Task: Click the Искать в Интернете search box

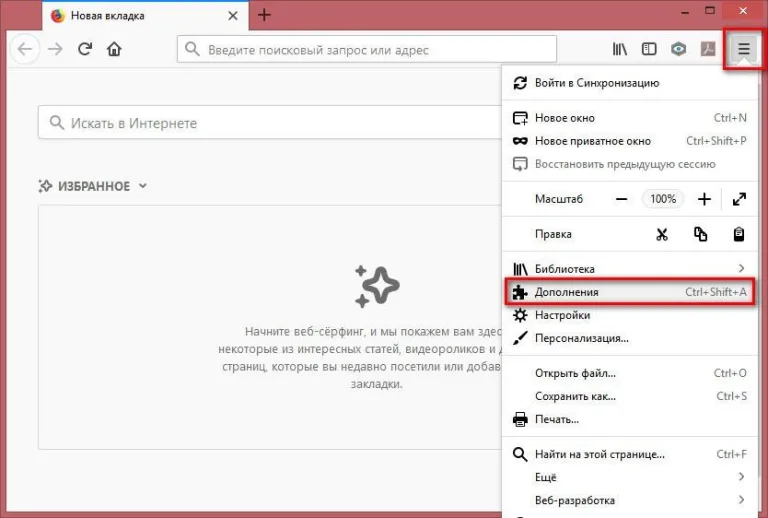Action: 270,122
